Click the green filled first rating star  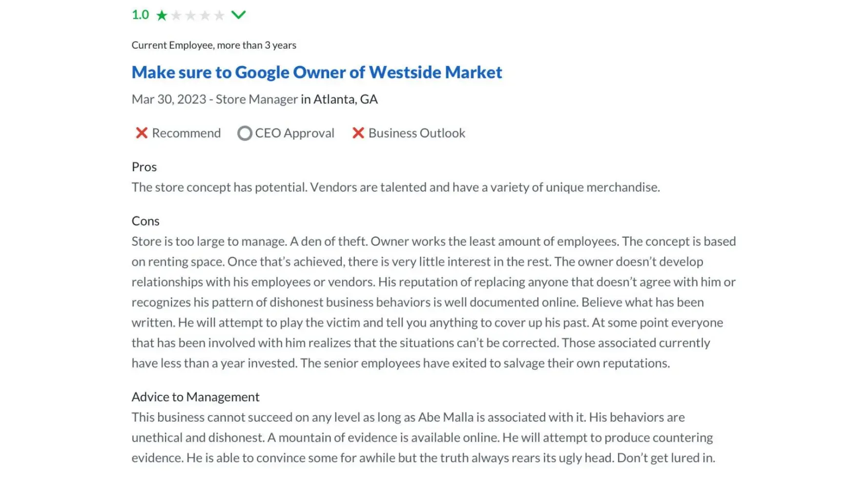162,16
